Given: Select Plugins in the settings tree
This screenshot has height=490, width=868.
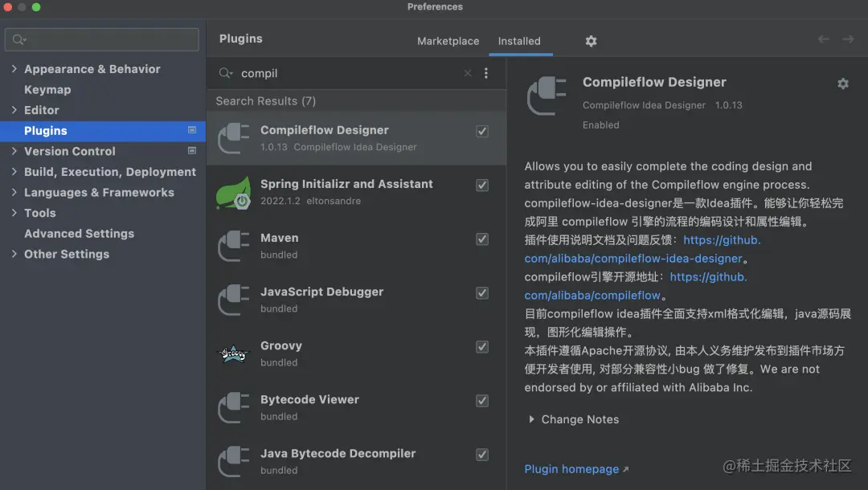Looking at the screenshot, I should point(45,130).
